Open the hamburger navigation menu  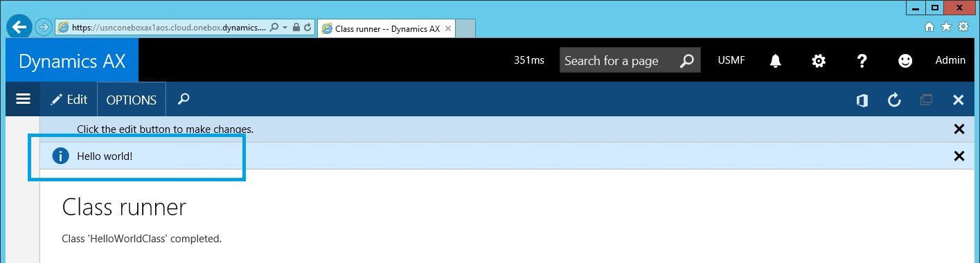pyautogui.click(x=23, y=99)
